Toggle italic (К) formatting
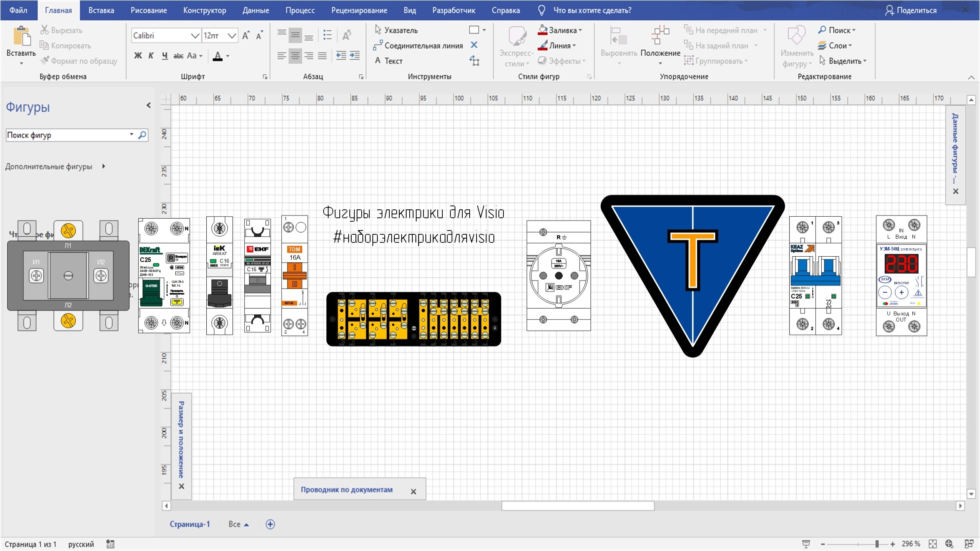 coord(151,56)
